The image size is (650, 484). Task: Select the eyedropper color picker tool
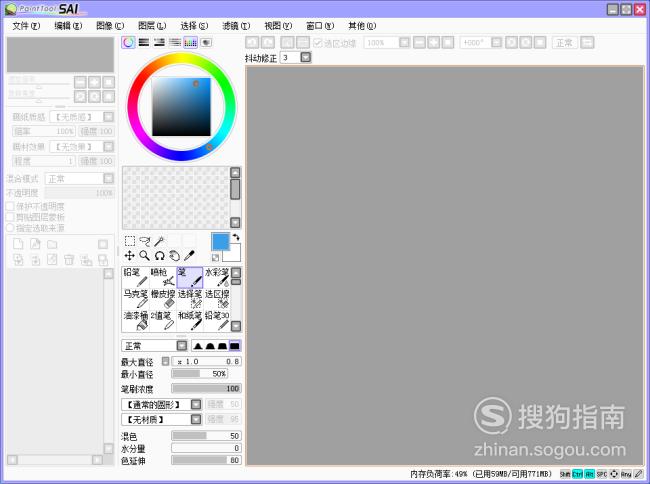(189, 256)
